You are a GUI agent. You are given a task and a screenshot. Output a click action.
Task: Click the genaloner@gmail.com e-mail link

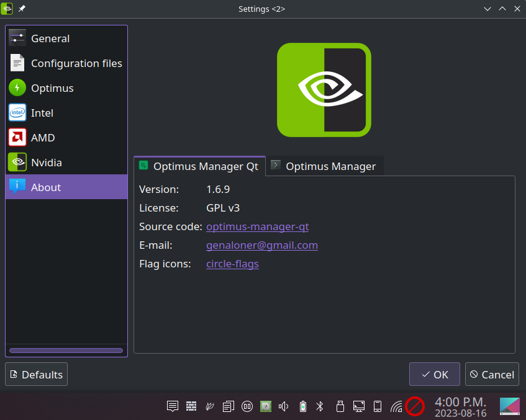pyautogui.click(x=262, y=246)
